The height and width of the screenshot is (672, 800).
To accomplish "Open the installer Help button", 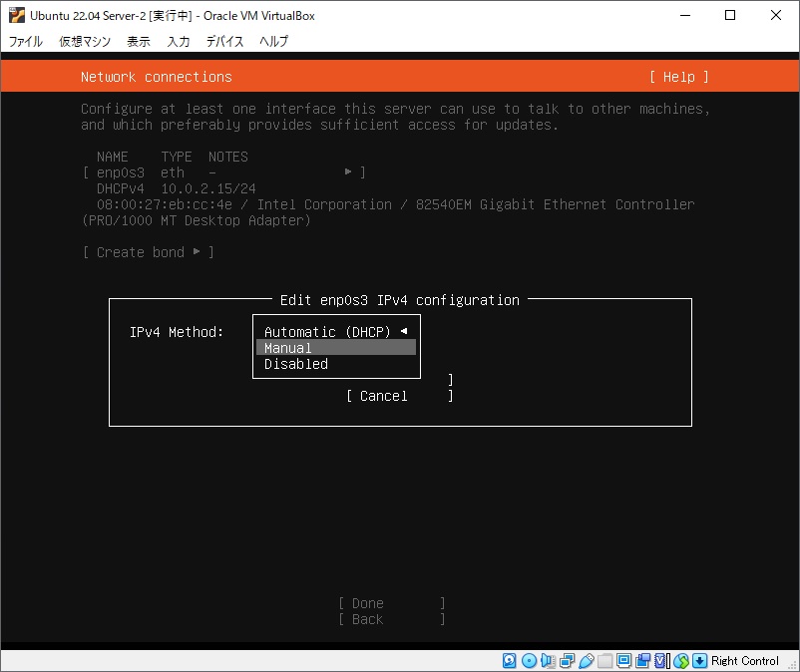I will pos(679,77).
